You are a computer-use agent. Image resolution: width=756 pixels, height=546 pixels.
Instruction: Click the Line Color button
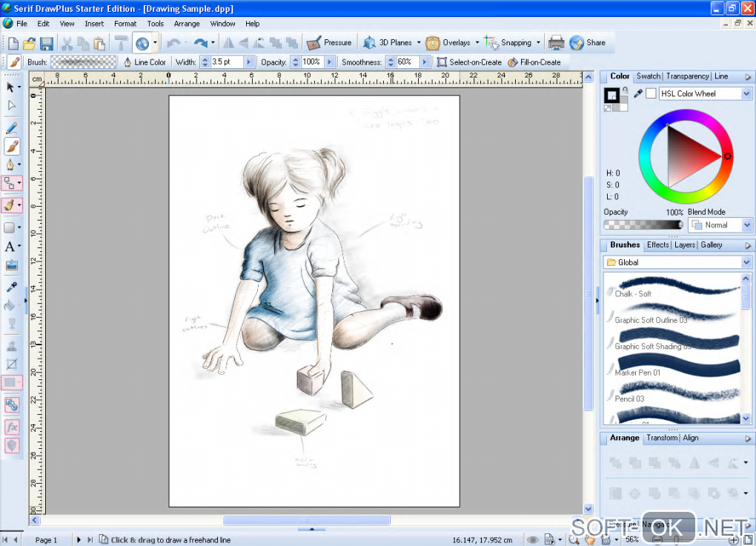click(145, 62)
